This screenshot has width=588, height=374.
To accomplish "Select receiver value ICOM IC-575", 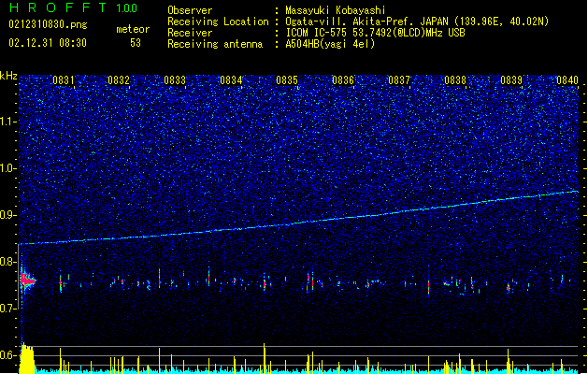I will pos(317,33).
